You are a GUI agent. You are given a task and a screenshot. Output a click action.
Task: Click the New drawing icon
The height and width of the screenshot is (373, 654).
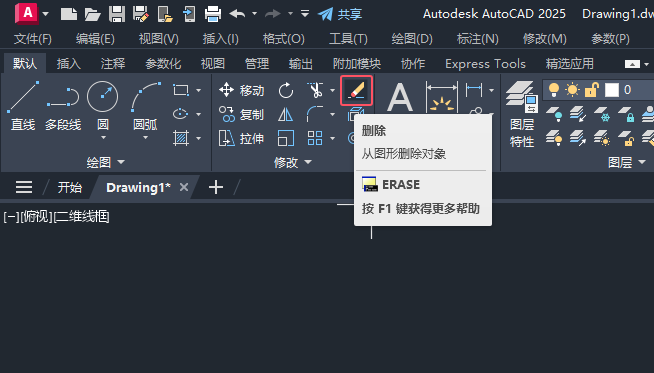[69, 14]
